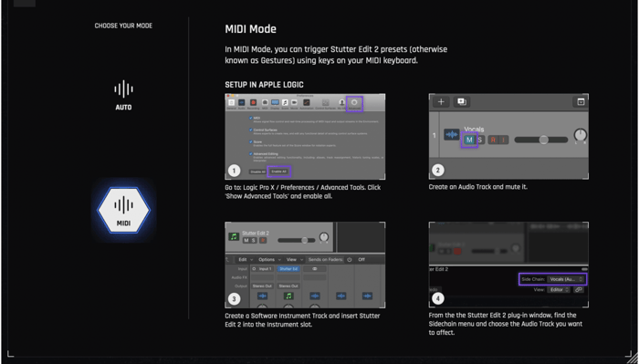The width and height of the screenshot is (639, 364).
Task: Open the step 4 Side Chain screenshot
Action: point(508,265)
